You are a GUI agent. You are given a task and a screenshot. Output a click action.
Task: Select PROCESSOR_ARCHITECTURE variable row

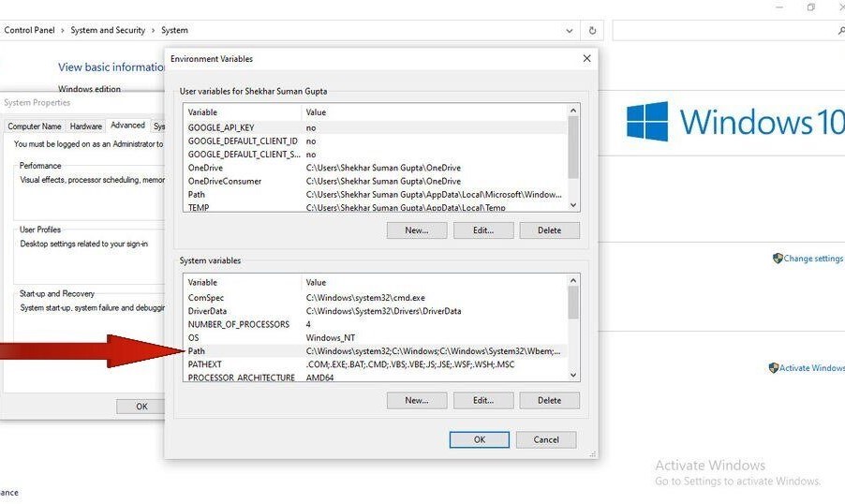coord(375,377)
